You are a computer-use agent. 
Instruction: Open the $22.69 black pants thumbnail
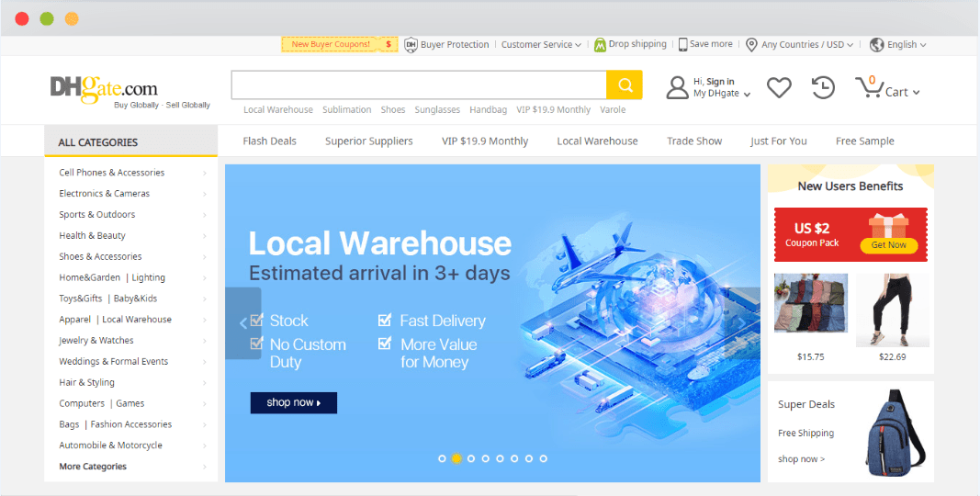893,310
